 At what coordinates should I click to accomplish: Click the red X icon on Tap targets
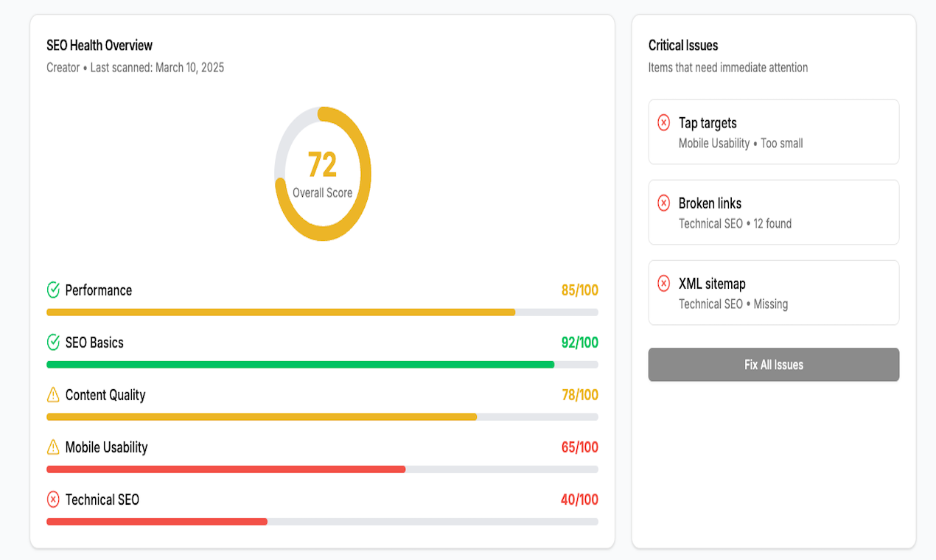coord(664,123)
